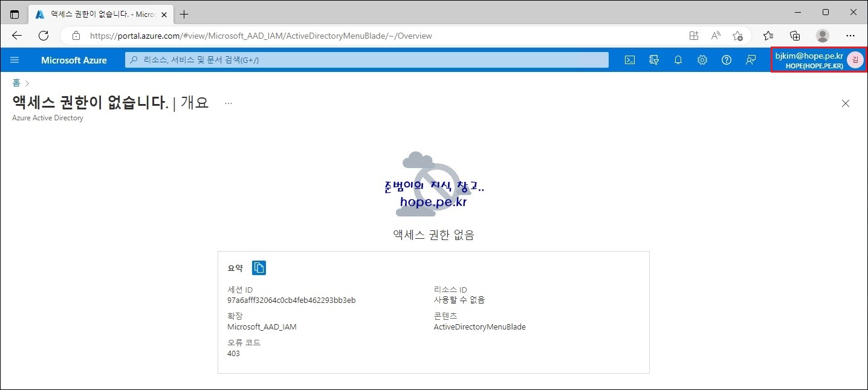868x390 pixels.
Task: Add this page to favorites star
Action: tap(737, 36)
